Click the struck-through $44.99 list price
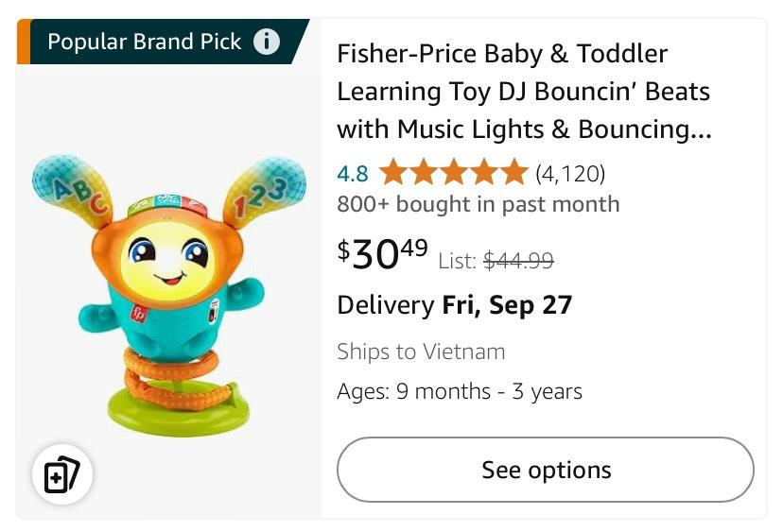Image resolution: width=783 pixels, height=532 pixels. (518, 261)
